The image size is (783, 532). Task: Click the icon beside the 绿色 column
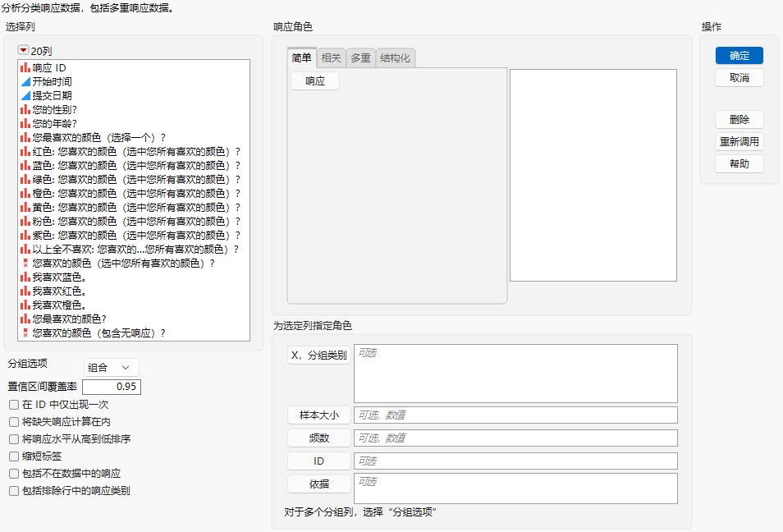click(25, 179)
